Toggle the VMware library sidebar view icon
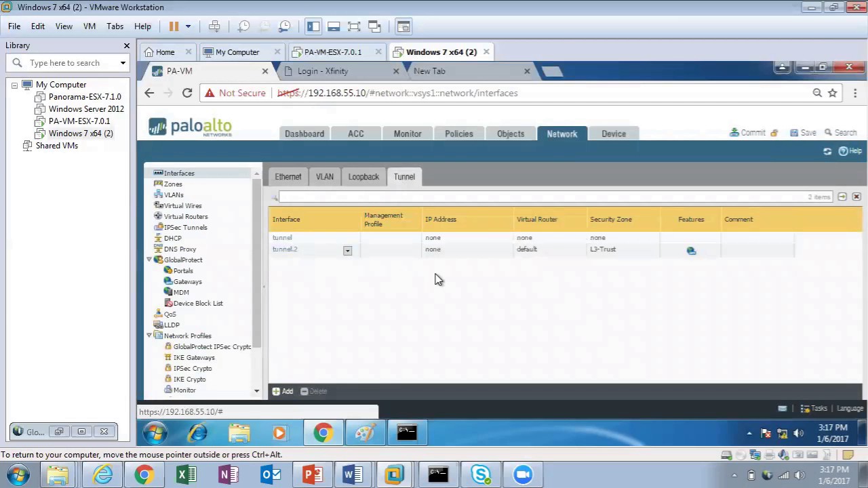868x488 pixels. pos(313,26)
